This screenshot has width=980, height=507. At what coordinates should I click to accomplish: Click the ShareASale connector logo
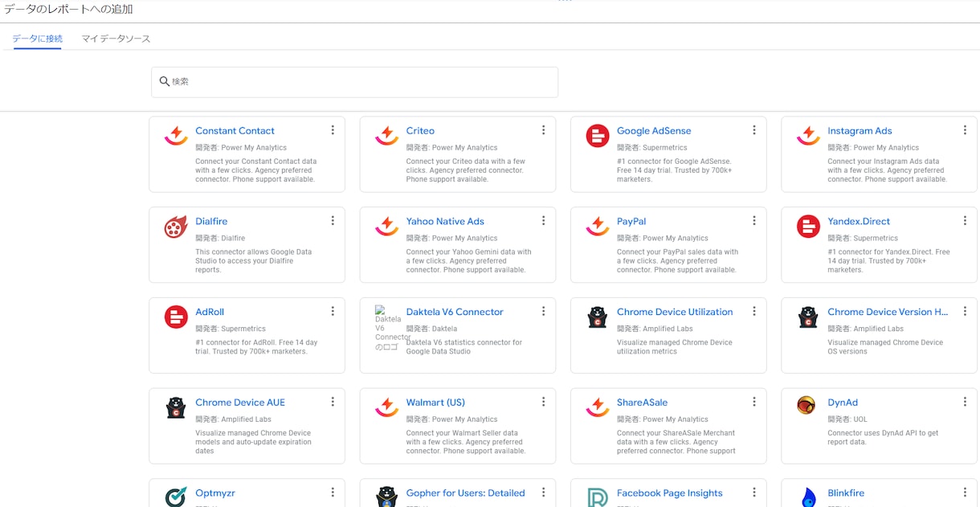coord(598,408)
